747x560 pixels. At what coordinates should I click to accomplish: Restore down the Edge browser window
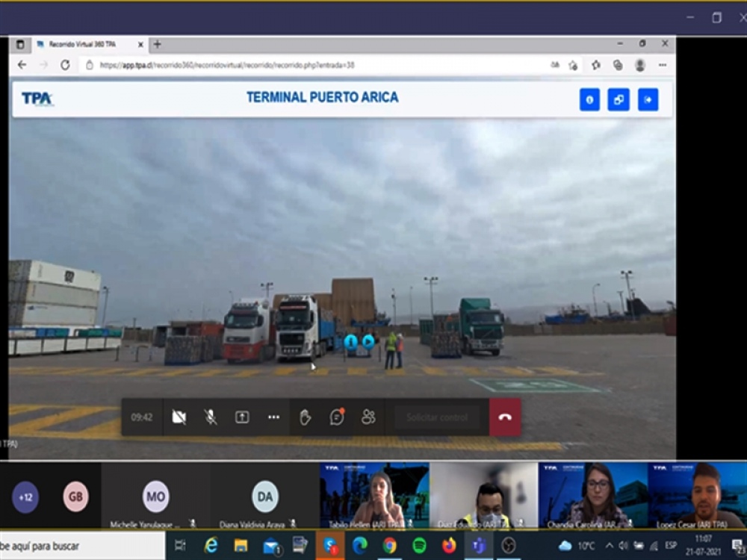(642, 44)
